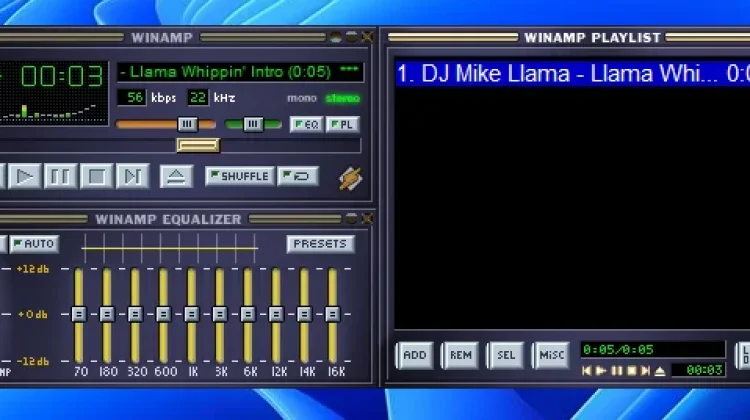
Task: Click the playlist mini Previous track icon
Action: point(586,371)
